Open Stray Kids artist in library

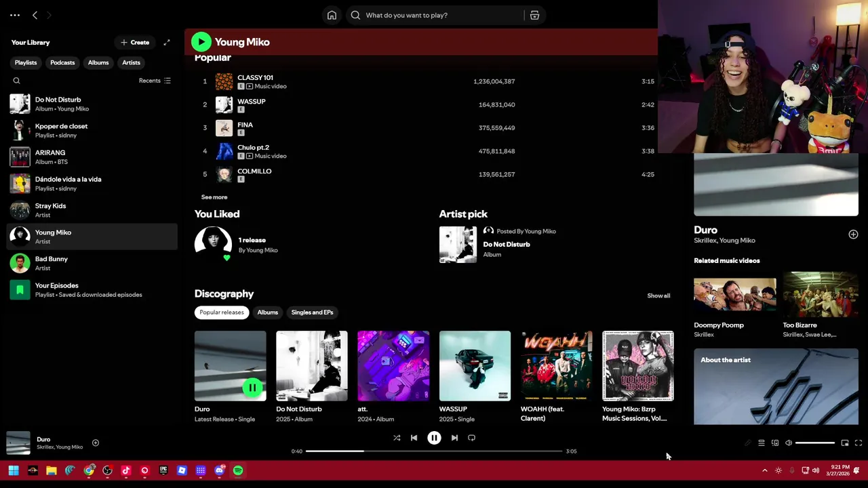pyautogui.click(x=92, y=210)
